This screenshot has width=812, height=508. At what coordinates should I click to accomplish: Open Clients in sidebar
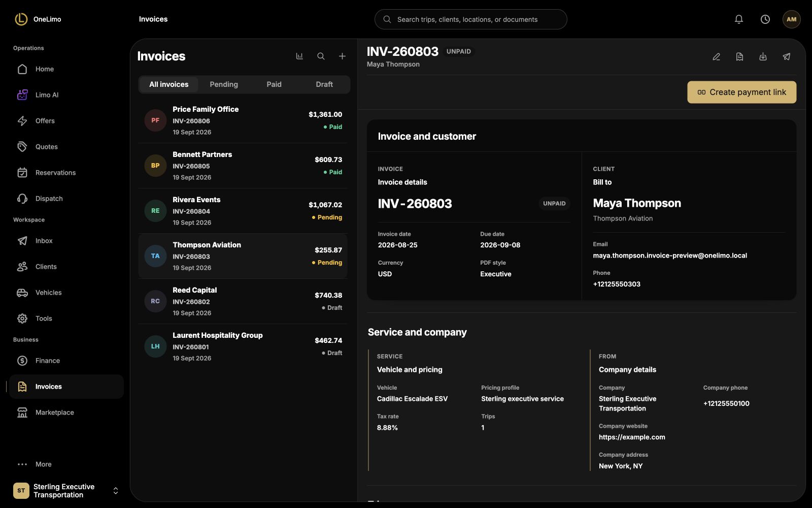[x=66, y=267]
